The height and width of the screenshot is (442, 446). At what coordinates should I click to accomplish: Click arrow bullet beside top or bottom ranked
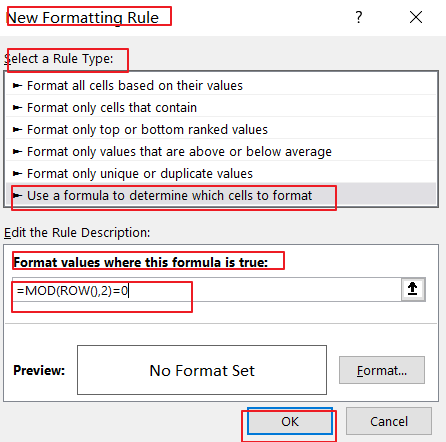pos(17,130)
